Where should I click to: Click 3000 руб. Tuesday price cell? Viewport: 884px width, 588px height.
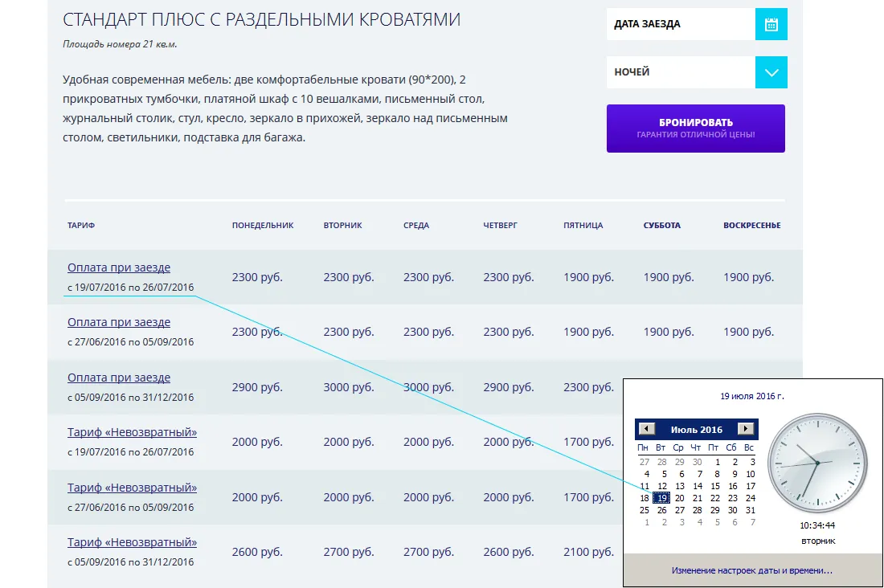349,387
